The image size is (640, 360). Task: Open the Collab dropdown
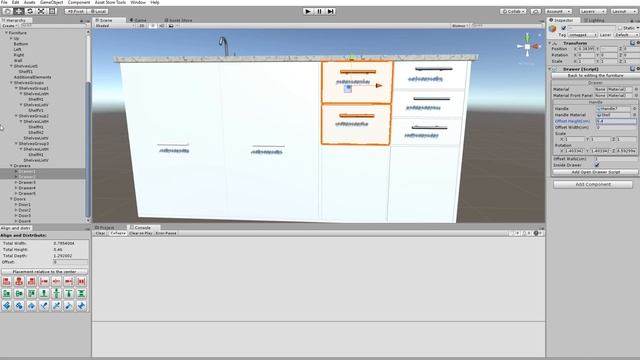tap(513, 11)
